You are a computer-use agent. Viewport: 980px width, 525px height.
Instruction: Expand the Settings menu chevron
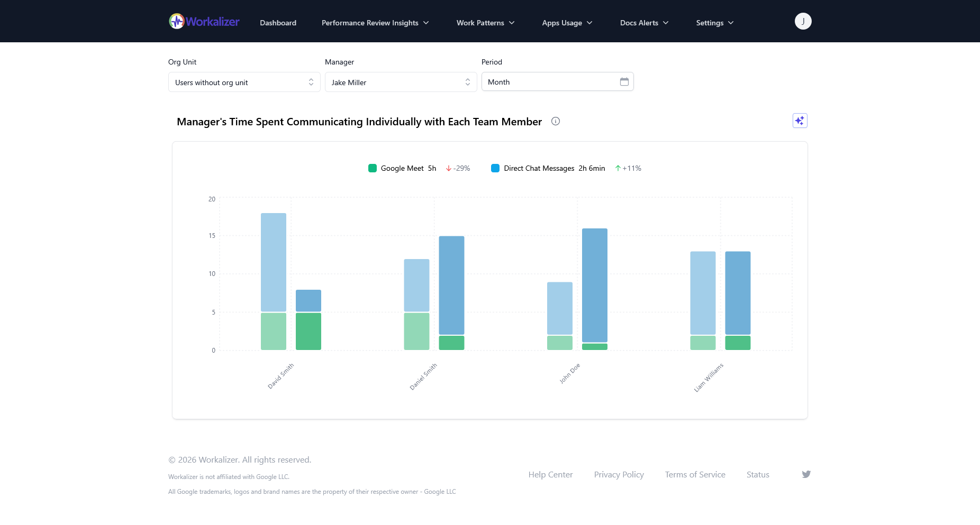731,23
